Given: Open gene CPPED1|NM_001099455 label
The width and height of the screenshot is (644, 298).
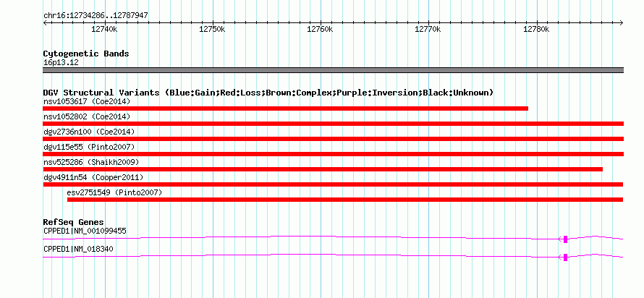Looking at the screenshot, I should (85, 231).
